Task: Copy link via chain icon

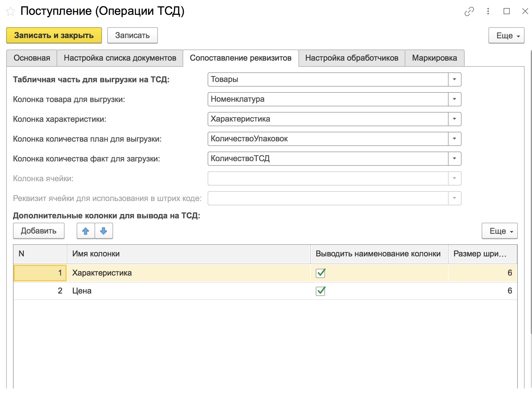Action: [469, 11]
